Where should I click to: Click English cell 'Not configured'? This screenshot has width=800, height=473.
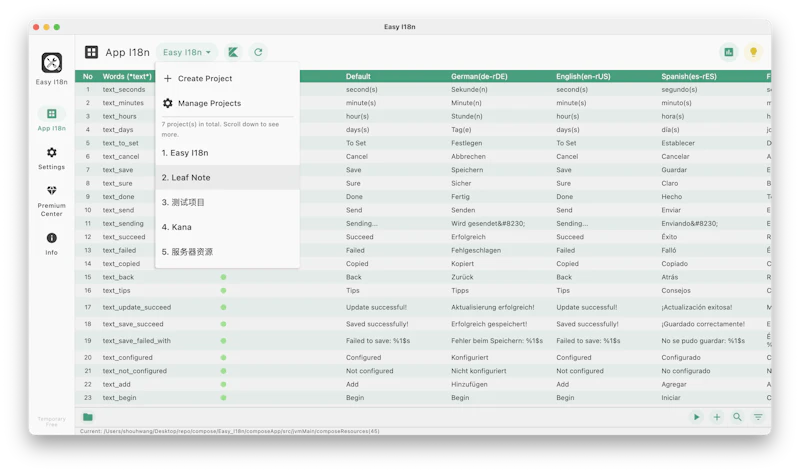pyautogui.click(x=580, y=371)
